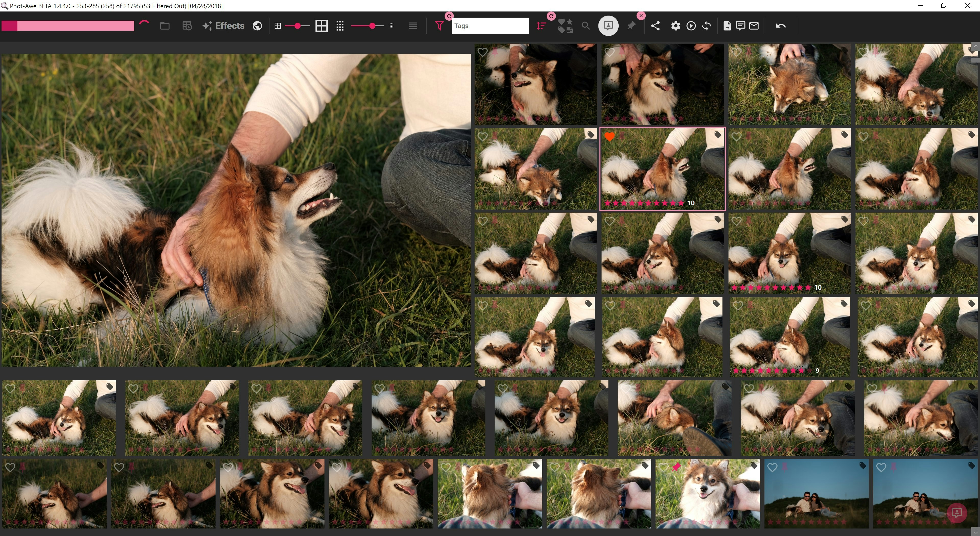
Task: Toggle heart on first top-row thumbnail
Action: click(x=482, y=52)
